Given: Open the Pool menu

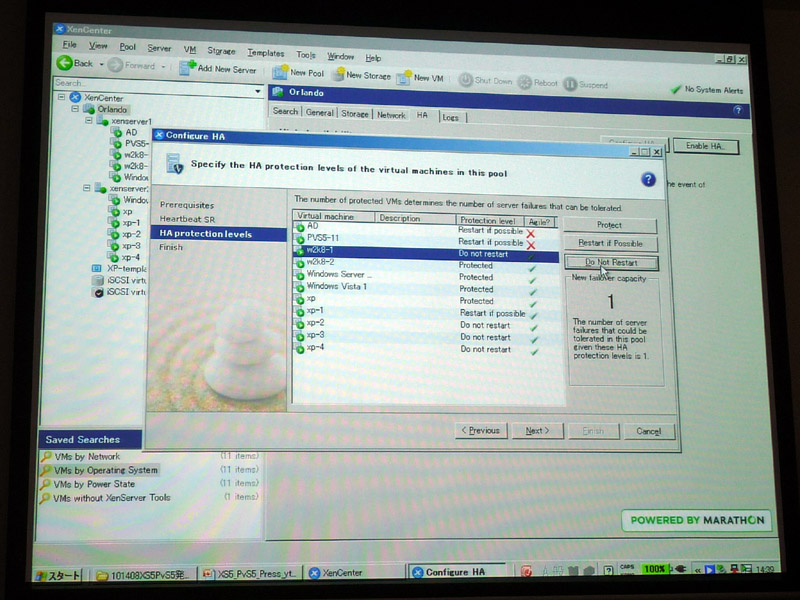Looking at the screenshot, I should tap(128, 47).
